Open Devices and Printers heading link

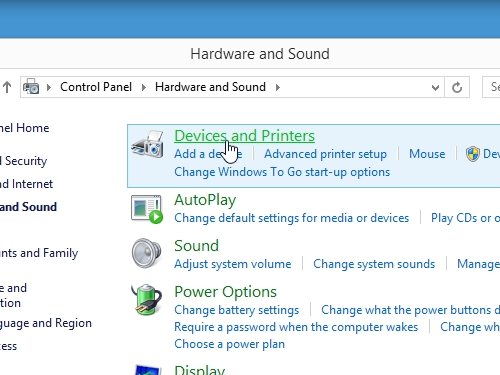(x=244, y=136)
